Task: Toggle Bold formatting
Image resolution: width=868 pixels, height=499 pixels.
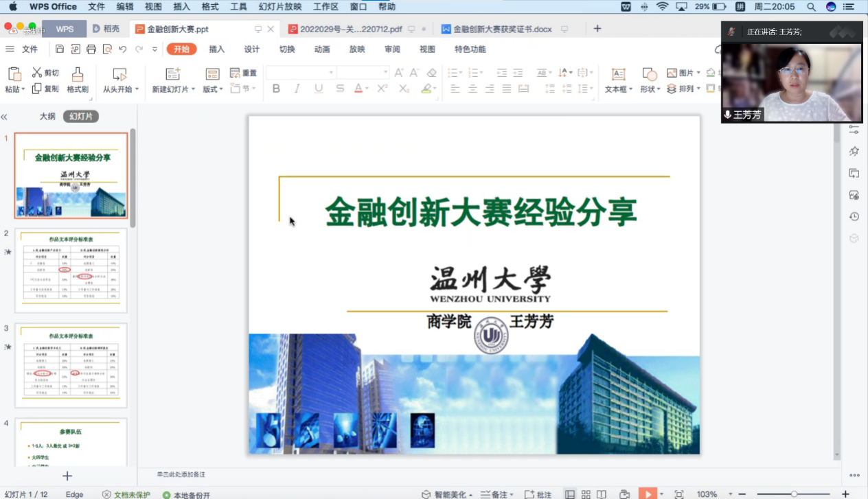Action: (276, 89)
